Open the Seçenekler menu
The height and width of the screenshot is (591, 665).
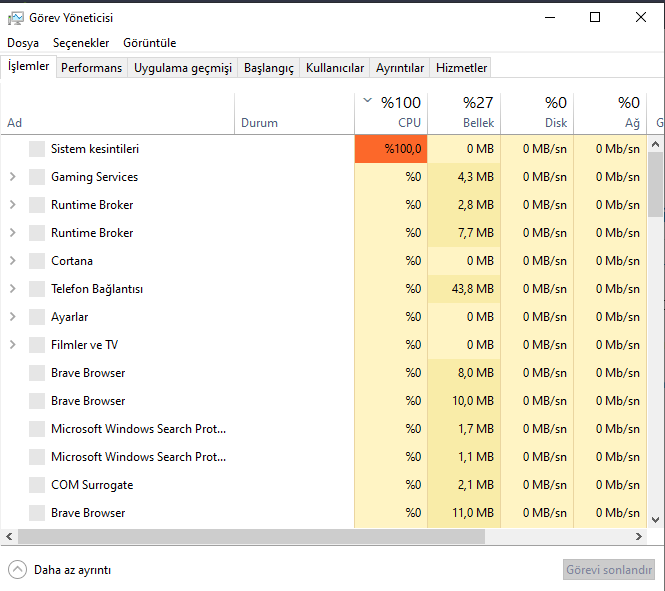[x=81, y=43]
